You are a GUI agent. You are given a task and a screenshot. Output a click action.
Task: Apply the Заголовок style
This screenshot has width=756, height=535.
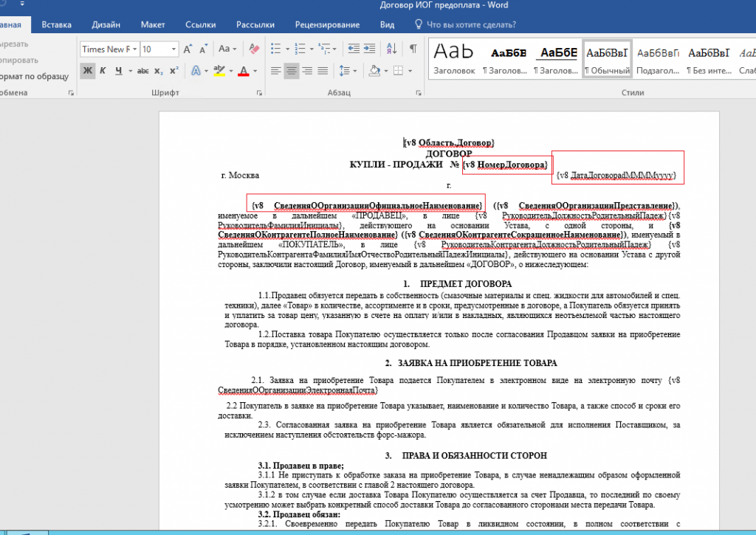(454, 59)
